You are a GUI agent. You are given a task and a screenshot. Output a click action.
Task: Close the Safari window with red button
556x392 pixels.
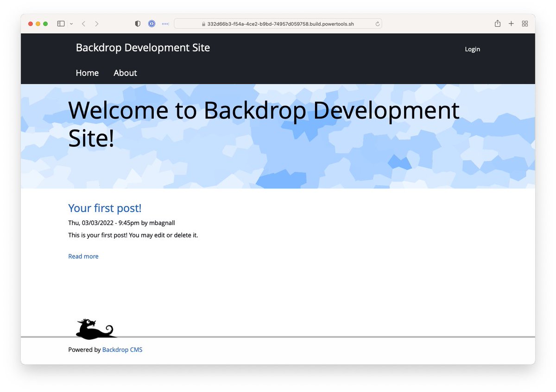pos(31,24)
